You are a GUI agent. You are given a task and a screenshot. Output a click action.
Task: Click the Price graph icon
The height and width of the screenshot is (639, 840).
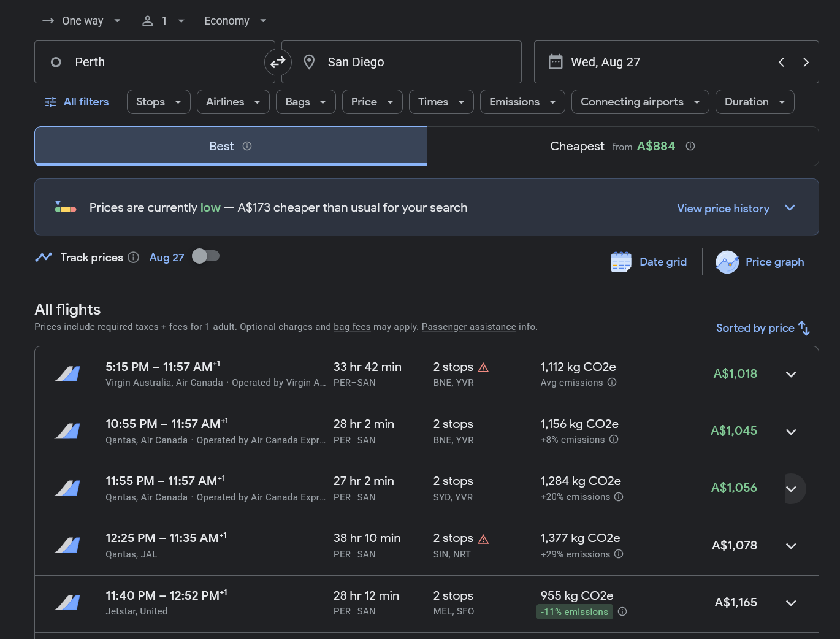pos(727,262)
